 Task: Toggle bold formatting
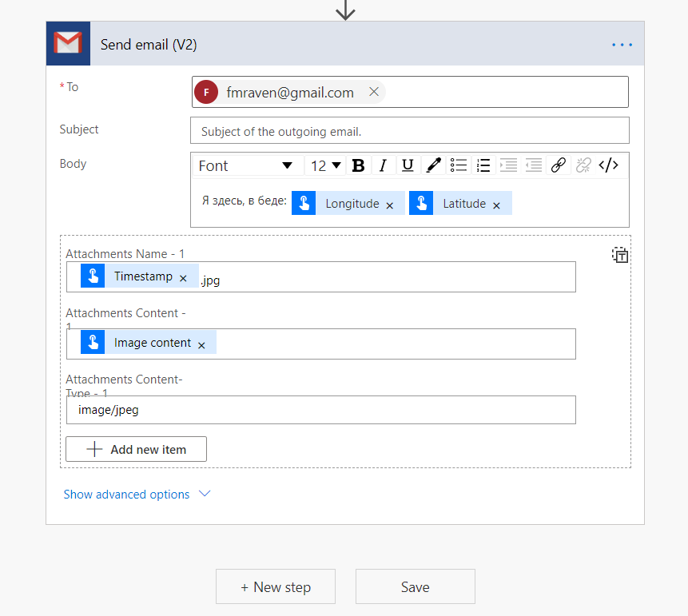pyautogui.click(x=359, y=165)
